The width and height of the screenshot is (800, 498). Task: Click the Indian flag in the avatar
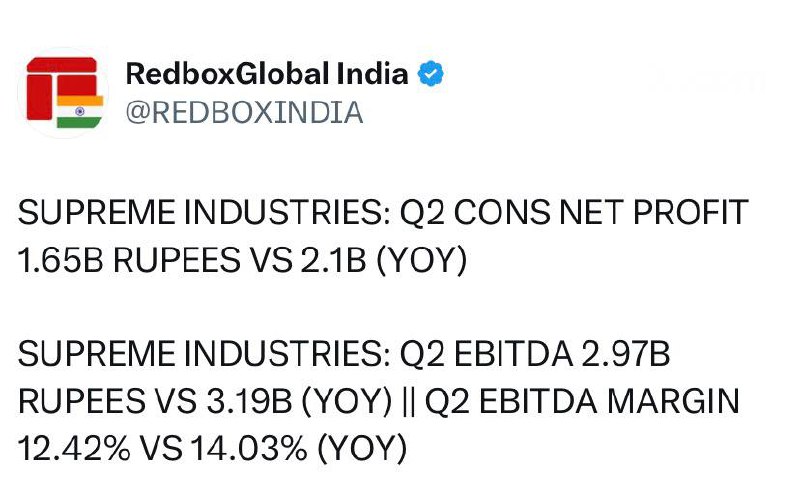coord(73,112)
